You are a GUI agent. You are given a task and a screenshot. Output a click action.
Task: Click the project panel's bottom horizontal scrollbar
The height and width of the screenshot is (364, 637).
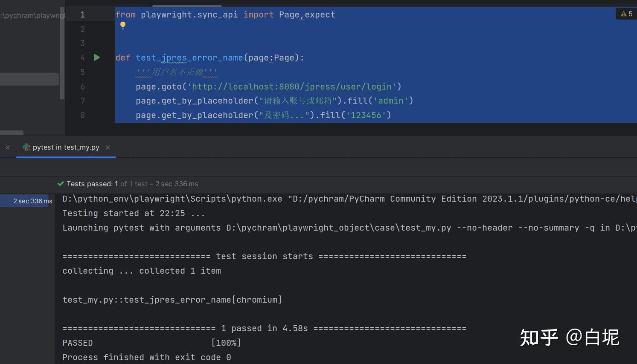pos(12,133)
